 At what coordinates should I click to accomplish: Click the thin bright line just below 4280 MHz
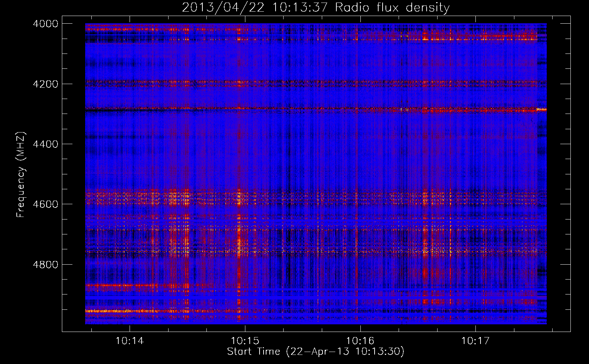255,108
